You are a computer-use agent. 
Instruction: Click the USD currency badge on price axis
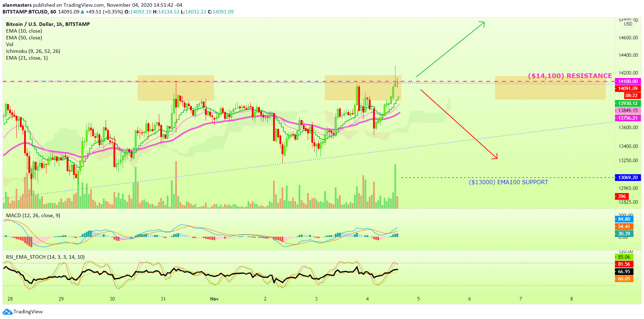(x=628, y=24)
